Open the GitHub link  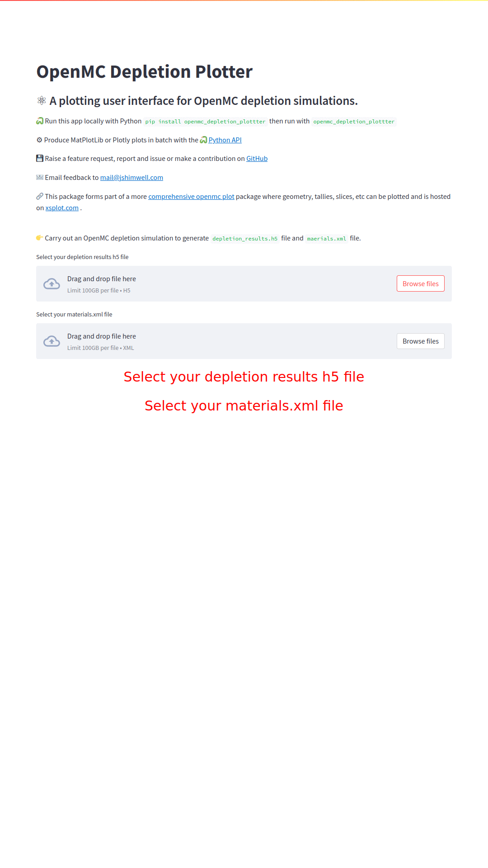257,159
